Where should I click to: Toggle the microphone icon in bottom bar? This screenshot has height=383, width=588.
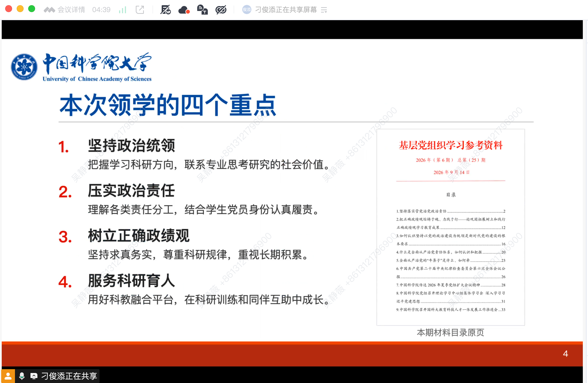pos(22,376)
